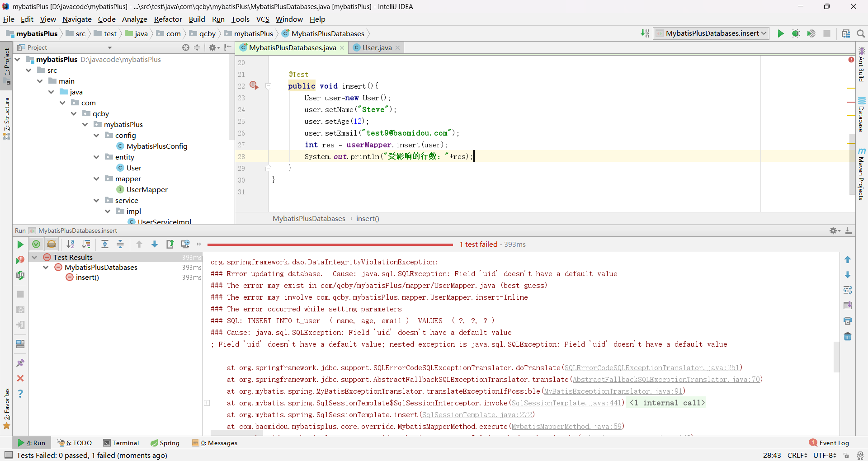Sort test results by duration
868x461 pixels.
click(x=86, y=244)
